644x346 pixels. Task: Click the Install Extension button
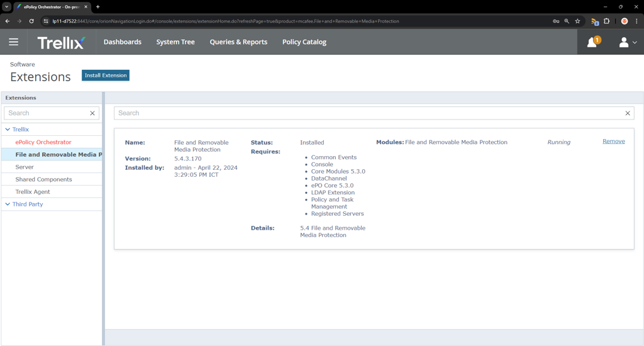(x=106, y=75)
